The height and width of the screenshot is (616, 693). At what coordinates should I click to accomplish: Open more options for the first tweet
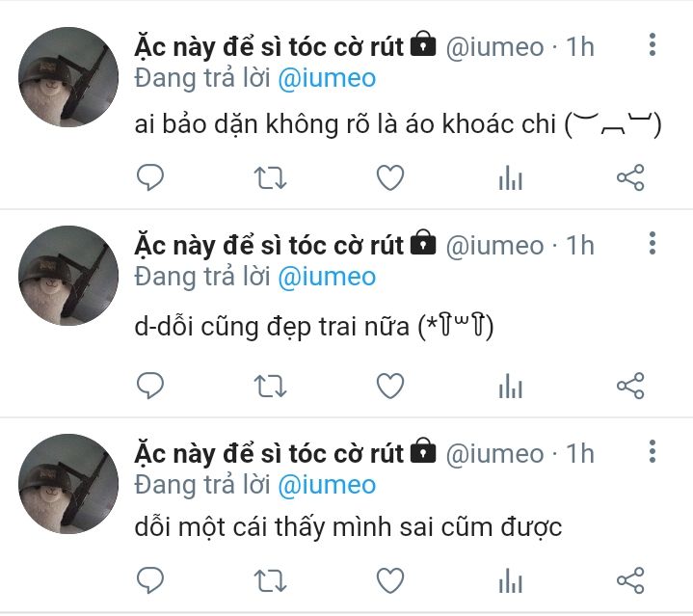pyautogui.click(x=653, y=44)
